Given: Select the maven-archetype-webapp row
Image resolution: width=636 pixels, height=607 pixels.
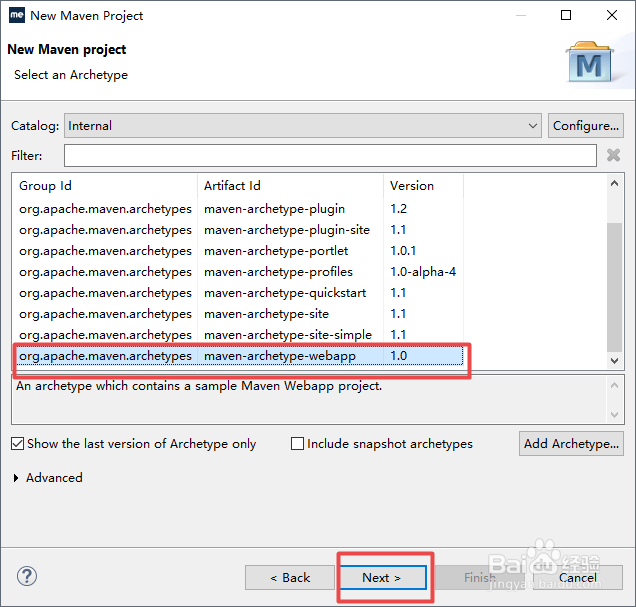Looking at the screenshot, I should (238, 356).
